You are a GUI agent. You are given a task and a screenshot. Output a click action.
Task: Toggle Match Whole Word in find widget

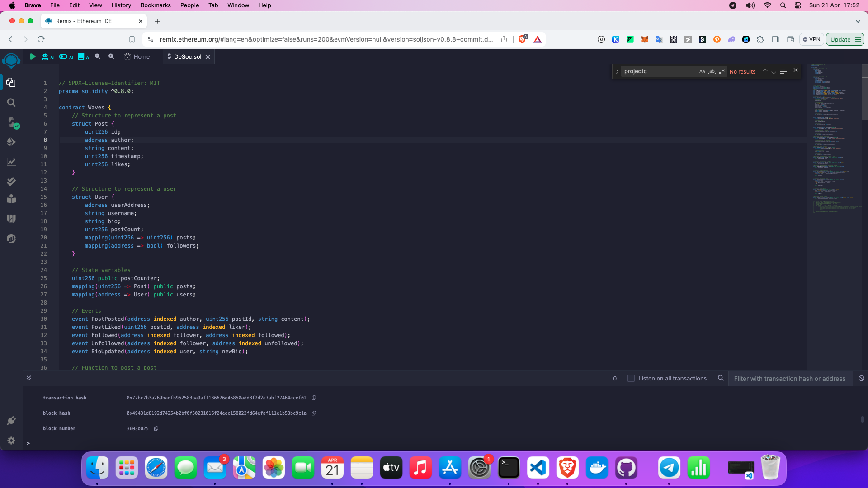(x=712, y=71)
